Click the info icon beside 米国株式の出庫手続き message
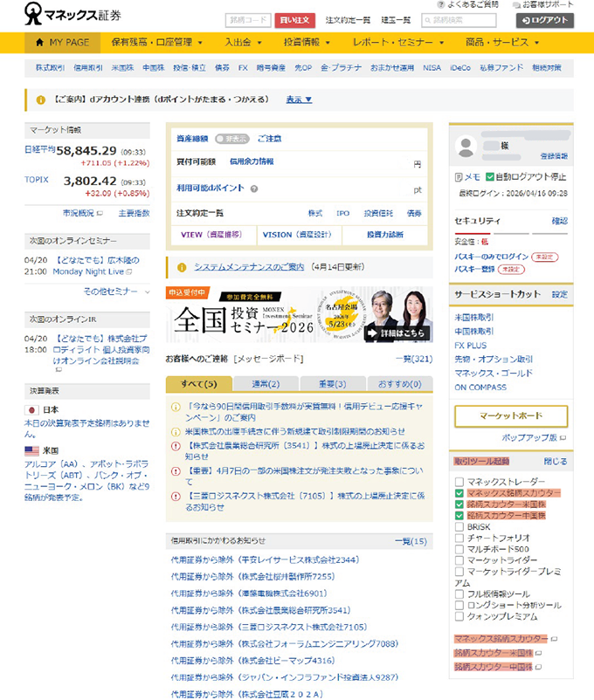 tap(176, 432)
